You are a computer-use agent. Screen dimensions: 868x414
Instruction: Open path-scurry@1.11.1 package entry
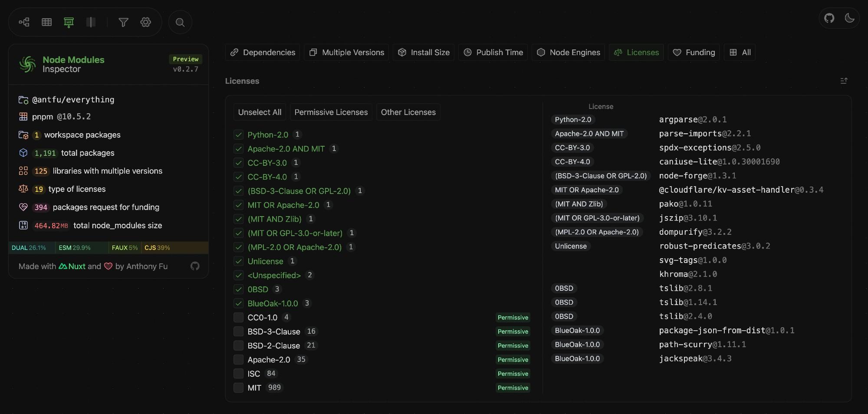tap(702, 345)
